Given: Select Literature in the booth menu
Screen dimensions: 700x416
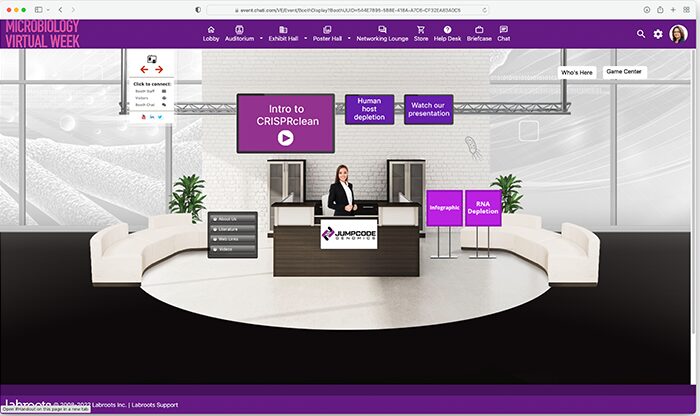Looking at the screenshot, I should tap(232, 229).
